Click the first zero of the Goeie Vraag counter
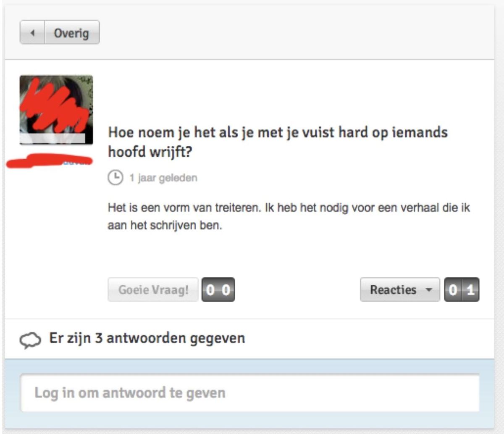 [x=210, y=289]
